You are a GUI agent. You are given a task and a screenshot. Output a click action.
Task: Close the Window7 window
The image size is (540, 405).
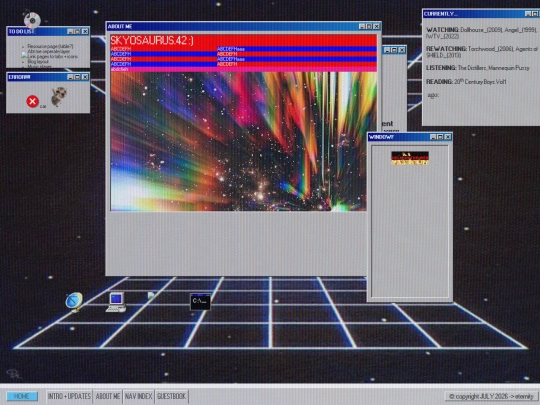pos(448,137)
